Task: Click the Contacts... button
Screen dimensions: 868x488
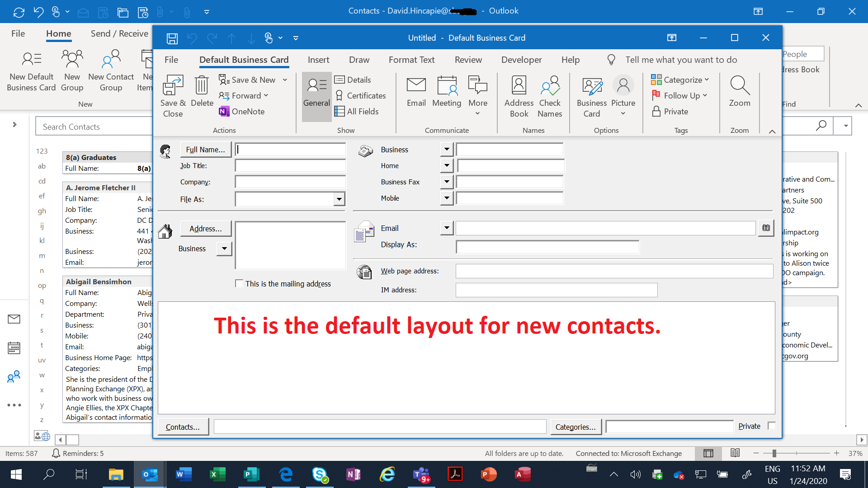Action: [x=183, y=427]
